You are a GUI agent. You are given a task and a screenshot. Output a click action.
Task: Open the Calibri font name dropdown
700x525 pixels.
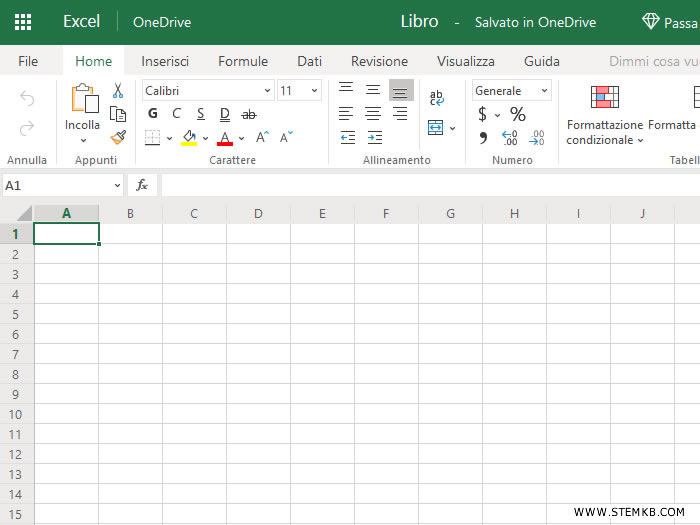(x=207, y=91)
